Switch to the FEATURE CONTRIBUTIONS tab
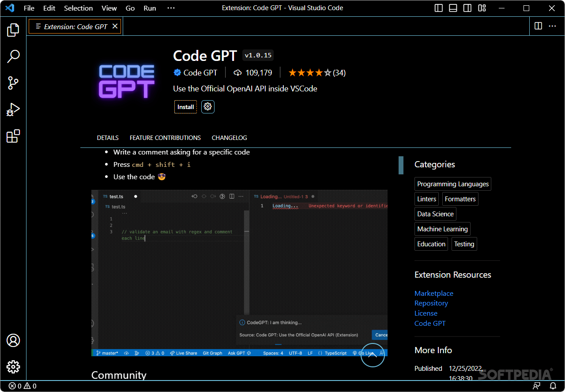565x392 pixels. point(165,138)
